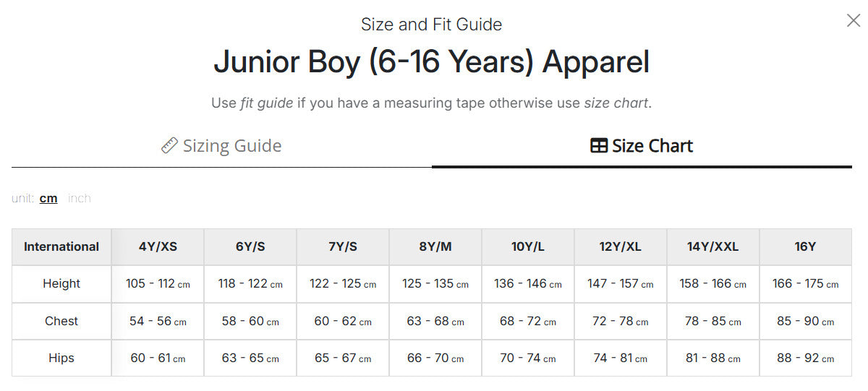This screenshot has height=391, width=868.
Task: Click the 166 - 175 cm height cell
Action: pos(806,284)
